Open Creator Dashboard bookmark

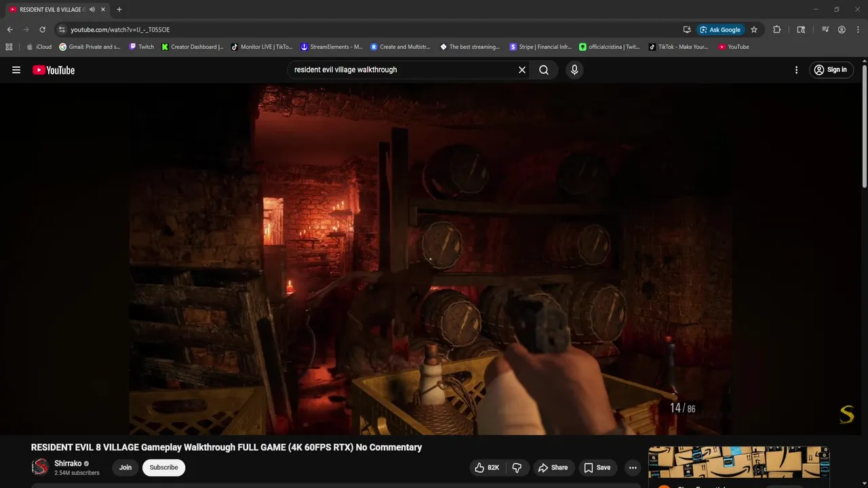pyautogui.click(x=193, y=47)
